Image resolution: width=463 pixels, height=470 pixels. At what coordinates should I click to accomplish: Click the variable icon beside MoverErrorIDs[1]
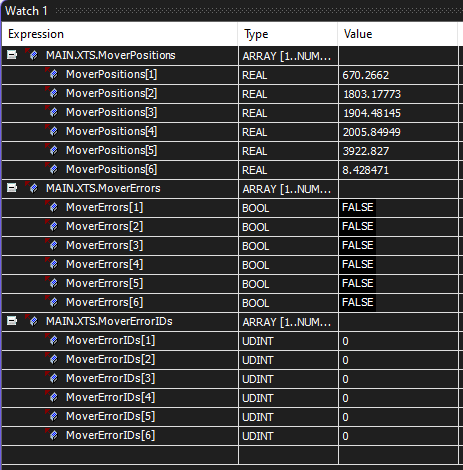point(52,340)
